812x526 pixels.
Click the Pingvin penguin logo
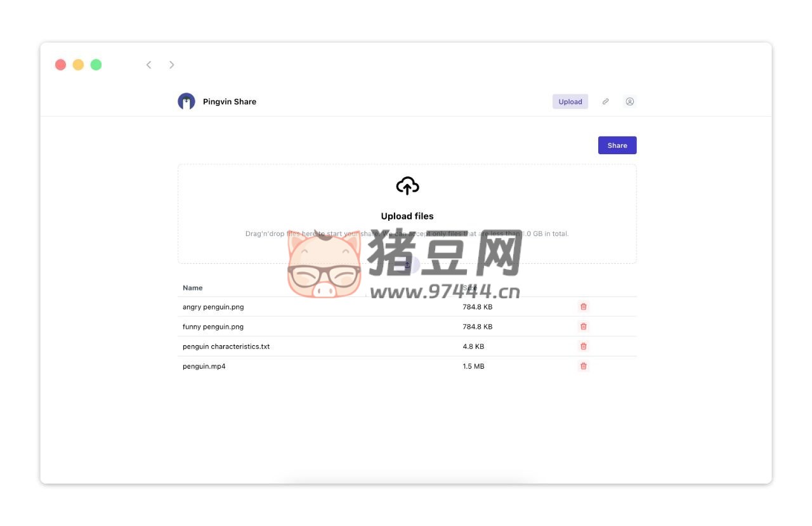[187, 102]
